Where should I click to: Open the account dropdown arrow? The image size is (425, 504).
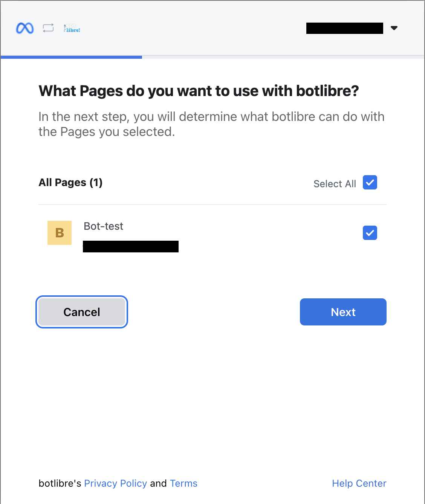tap(394, 28)
